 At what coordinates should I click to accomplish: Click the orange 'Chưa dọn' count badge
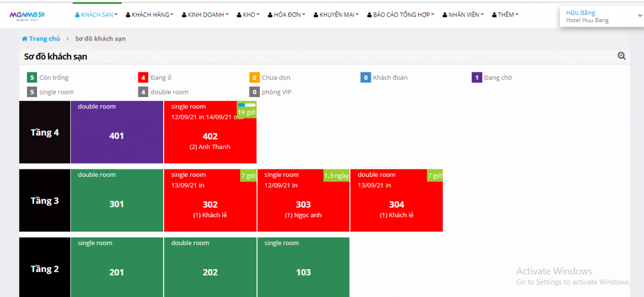click(x=254, y=78)
